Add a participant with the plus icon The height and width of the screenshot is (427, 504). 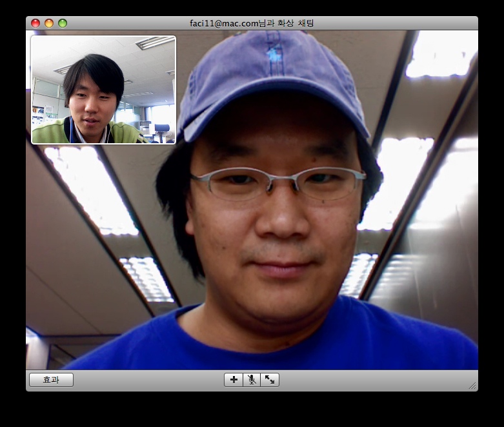[234, 380]
